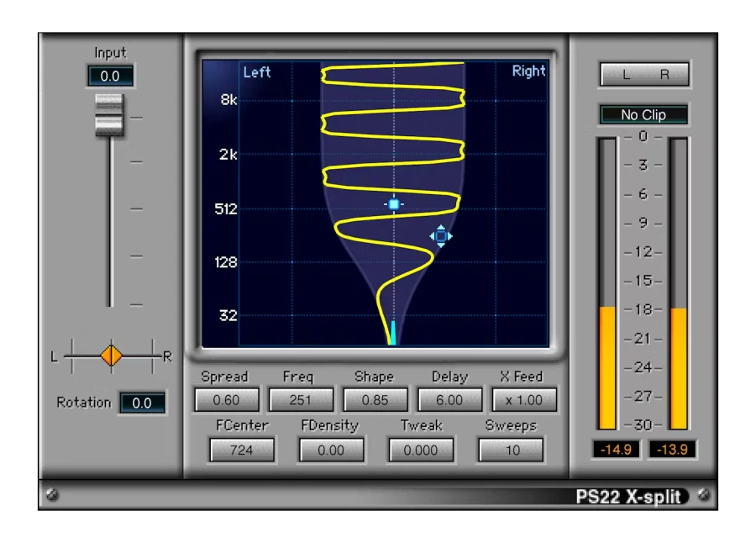Click the 32 frequency label
Viewport: 756px width, 543px height.
pyautogui.click(x=228, y=315)
